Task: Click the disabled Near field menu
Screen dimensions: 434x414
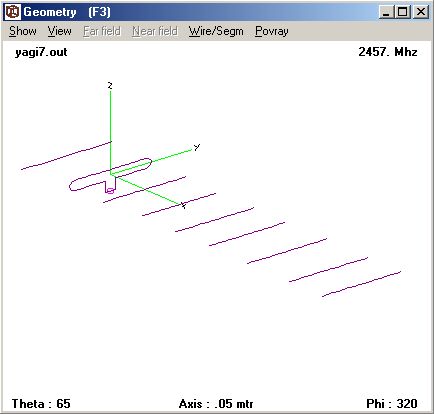Action: 155,31
